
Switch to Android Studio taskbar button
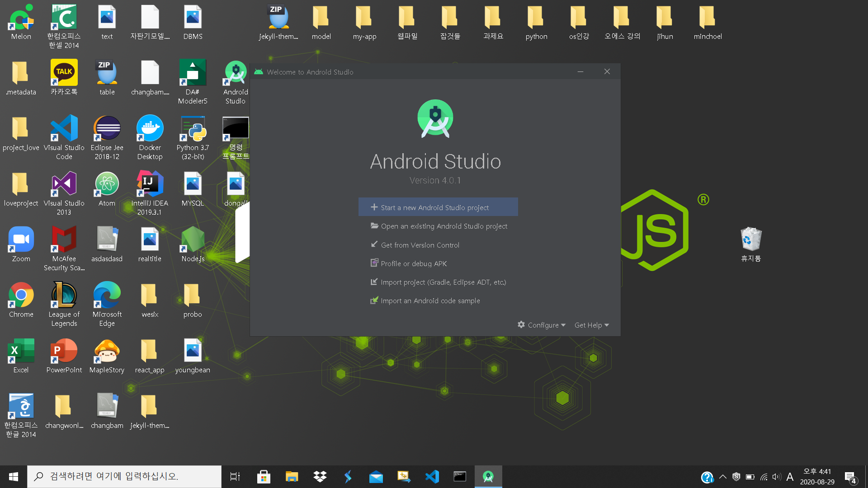(x=488, y=477)
